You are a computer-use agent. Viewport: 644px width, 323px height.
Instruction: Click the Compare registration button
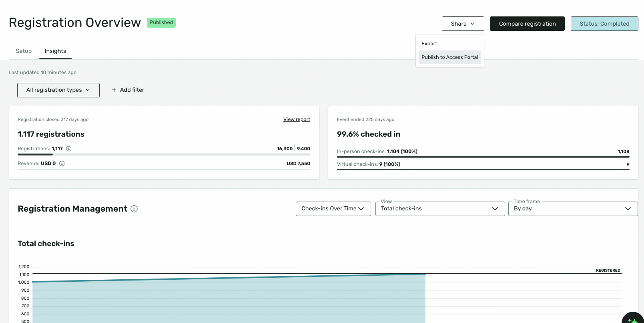[527, 24]
